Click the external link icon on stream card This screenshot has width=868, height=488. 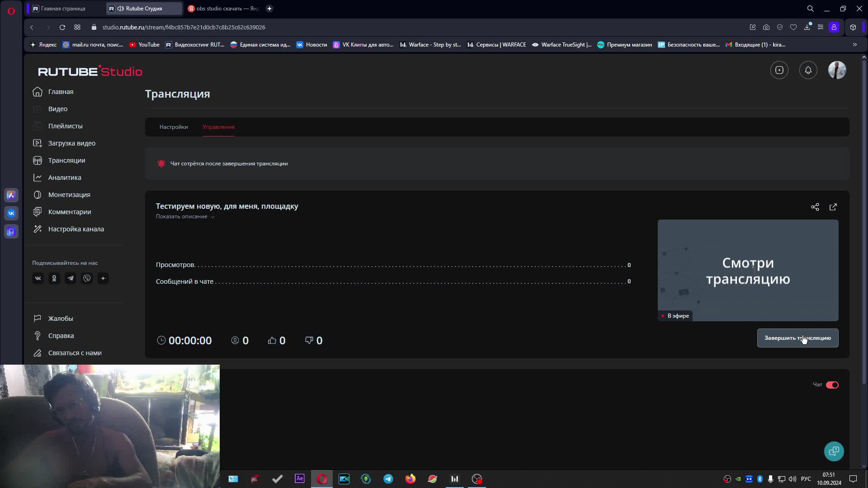[833, 207]
